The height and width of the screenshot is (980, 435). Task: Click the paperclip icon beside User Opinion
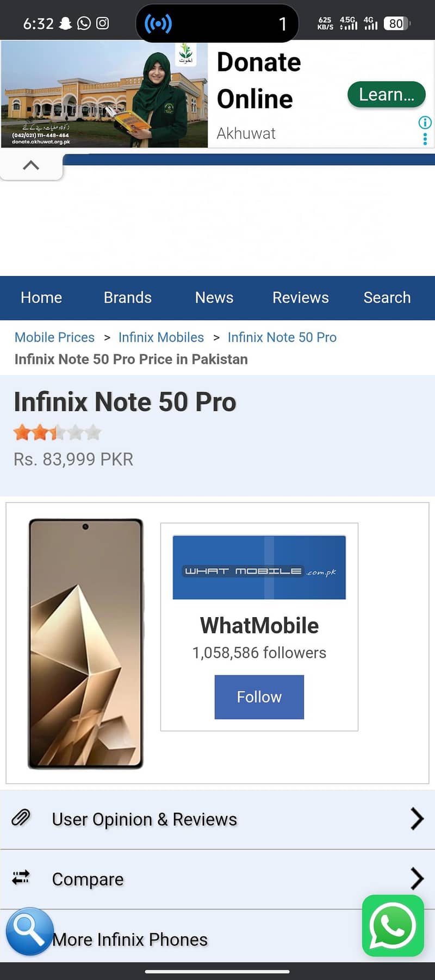pos(21,819)
